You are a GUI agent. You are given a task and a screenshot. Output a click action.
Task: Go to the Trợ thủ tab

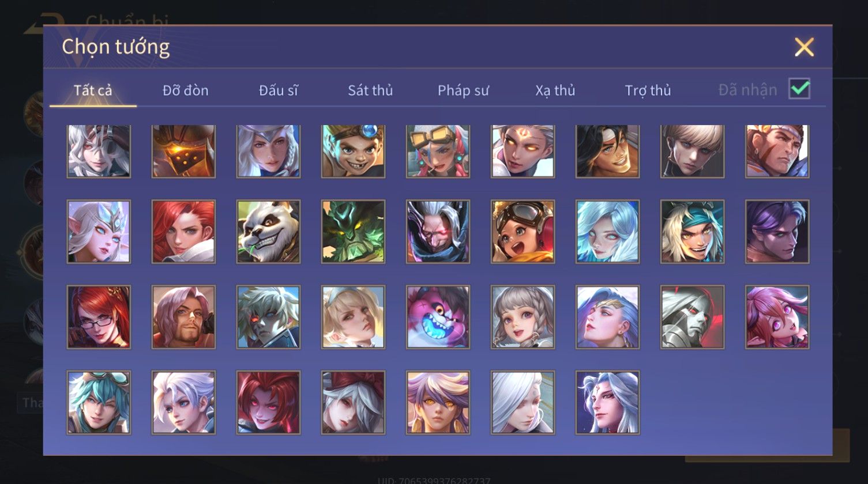[x=648, y=90]
